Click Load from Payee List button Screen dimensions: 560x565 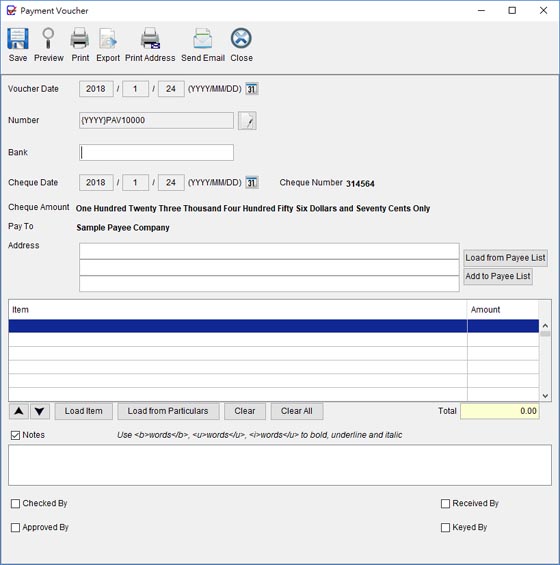point(505,258)
